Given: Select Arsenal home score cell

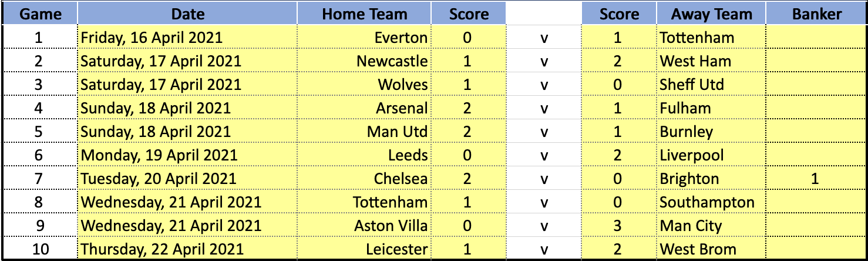Looking at the screenshot, I should [467, 109].
